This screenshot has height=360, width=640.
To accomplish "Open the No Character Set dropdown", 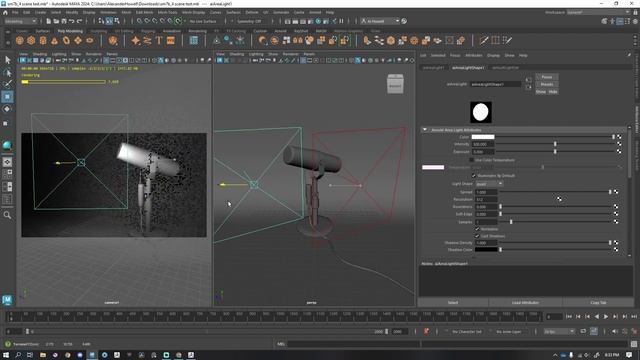I will click(x=467, y=331).
